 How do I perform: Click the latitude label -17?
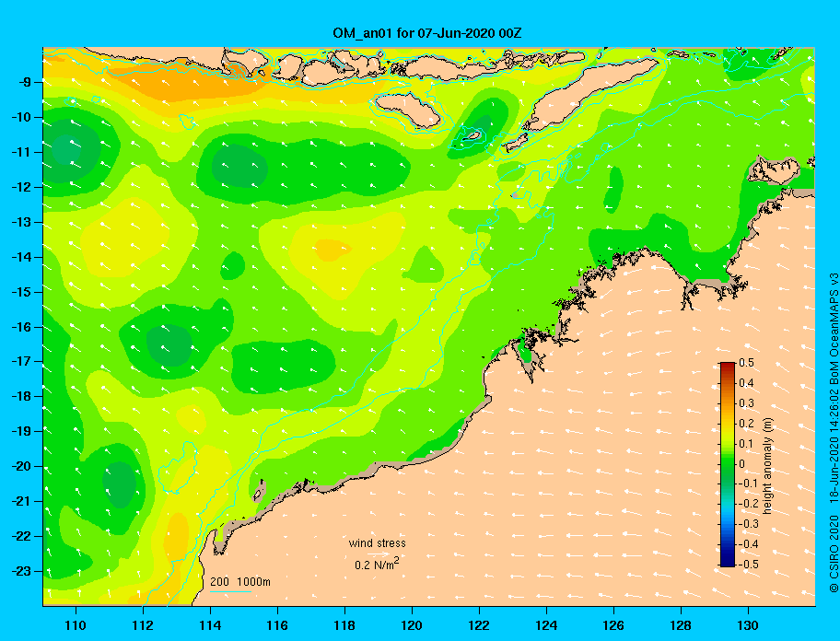[x=22, y=361]
